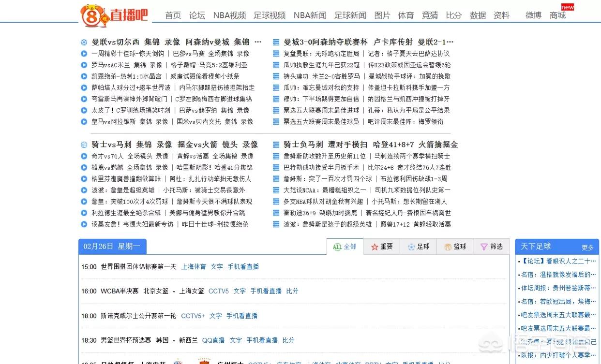The height and width of the screenshot is (364, 601).
Task: Open 商城 link with new badge
Action: coord(557,15)
